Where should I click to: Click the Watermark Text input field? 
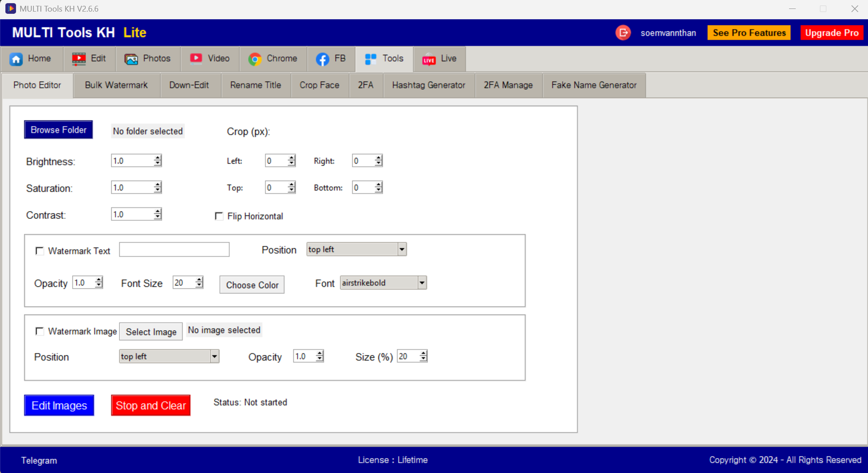(x=174, y=250)
